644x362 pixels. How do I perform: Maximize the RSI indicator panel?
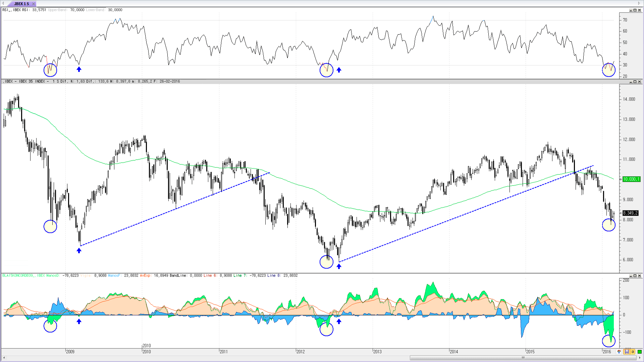[635, 10]
